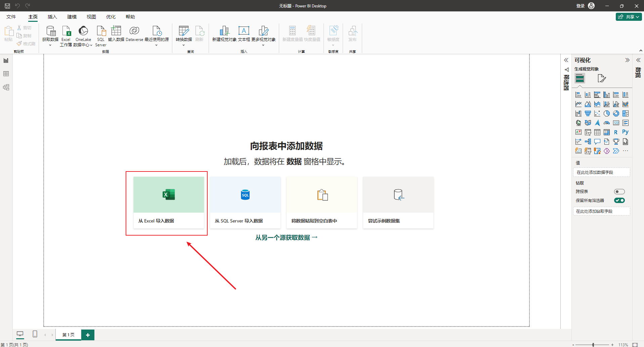Expand the 数据 pane

tap(638, 60)
